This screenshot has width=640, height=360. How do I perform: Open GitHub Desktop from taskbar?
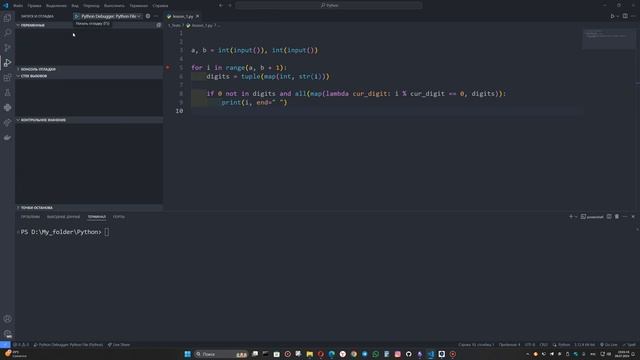click(409, 354)
